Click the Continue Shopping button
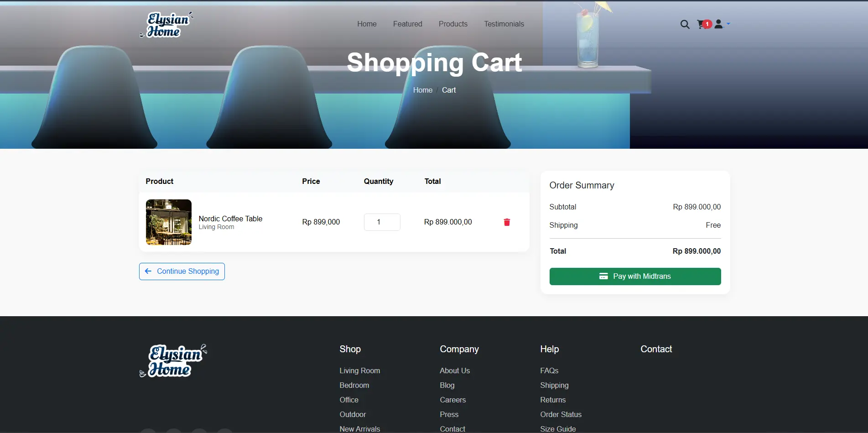This screenshot has height=433, width=868. tap(182, 271)
